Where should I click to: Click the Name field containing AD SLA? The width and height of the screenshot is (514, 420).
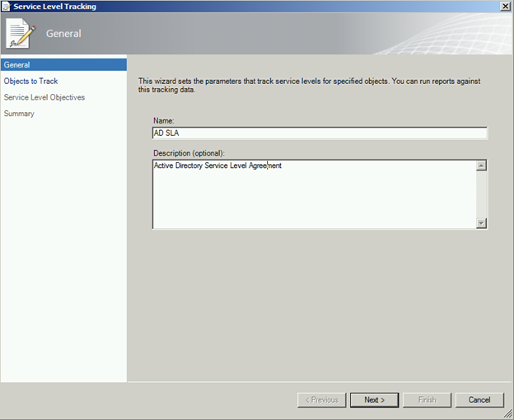point(320,133)
